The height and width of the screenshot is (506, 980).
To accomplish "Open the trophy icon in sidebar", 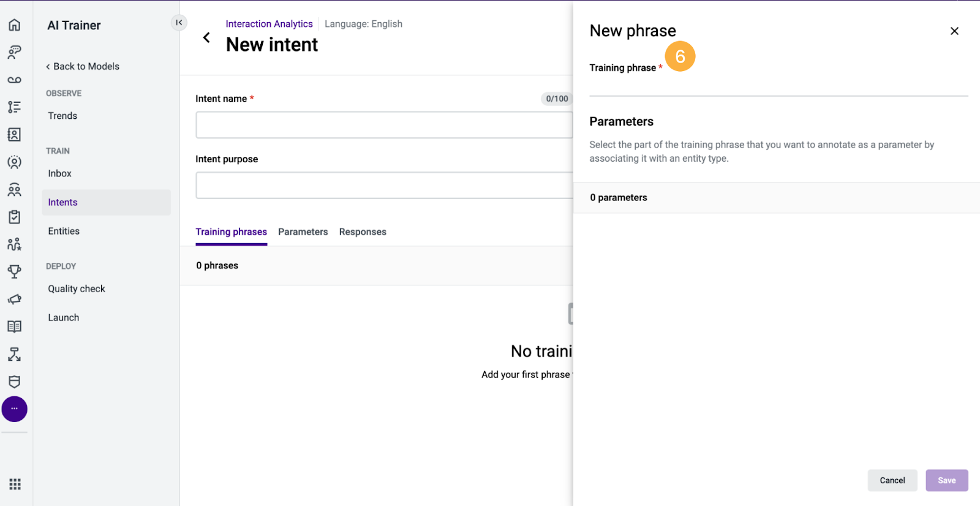I will click(15, 271).
